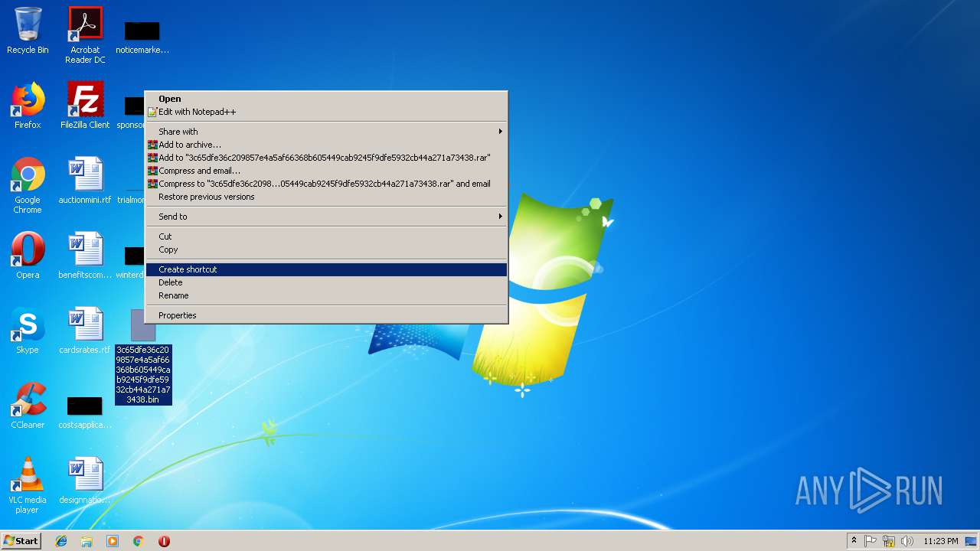This screenshot has height=551, width=980.
Task: Click the Show desktop button
Action: [971, 541]
